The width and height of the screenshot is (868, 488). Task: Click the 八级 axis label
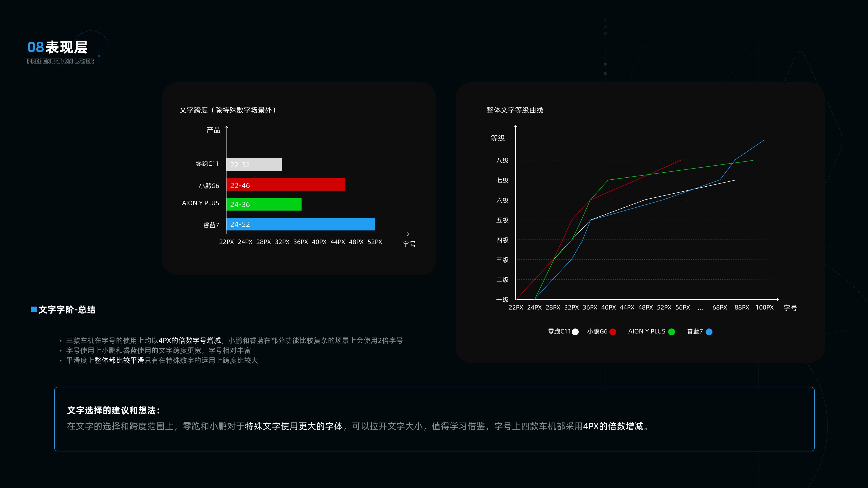[502, 161]
